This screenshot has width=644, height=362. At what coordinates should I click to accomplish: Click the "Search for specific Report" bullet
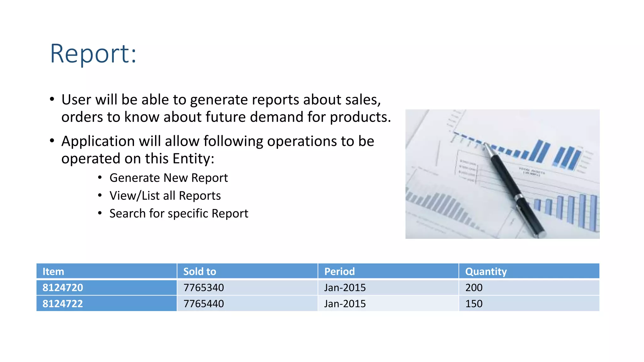(179, 214)
